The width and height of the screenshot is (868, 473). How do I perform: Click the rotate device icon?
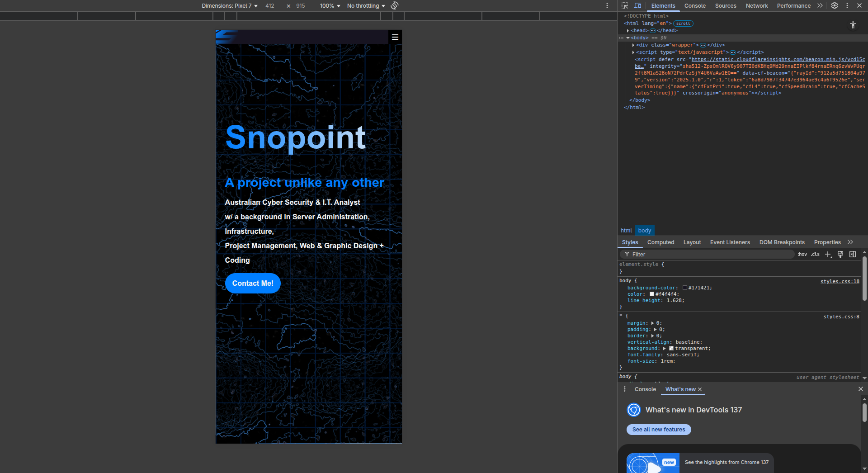pyautogui.click(x=395, y=5)
